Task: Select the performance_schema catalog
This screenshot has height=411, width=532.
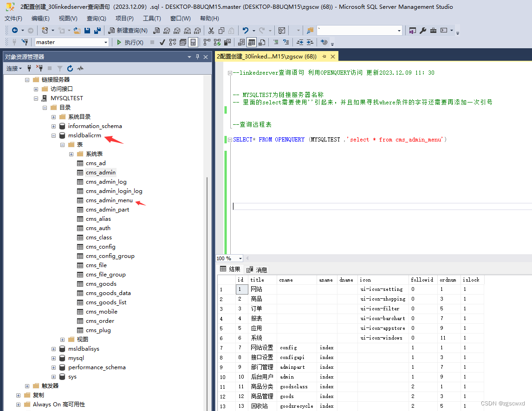Action: click(x=97, y=367)
